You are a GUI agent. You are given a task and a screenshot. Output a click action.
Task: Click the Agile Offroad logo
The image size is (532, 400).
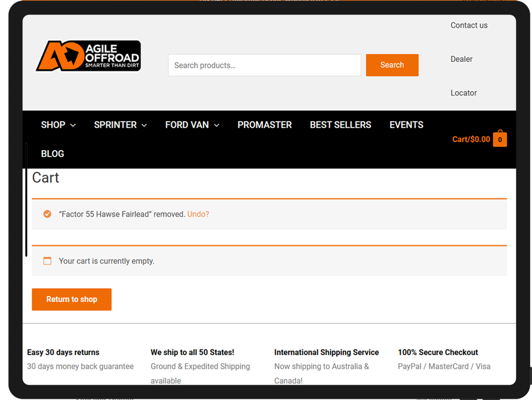[x=88, y=56]
